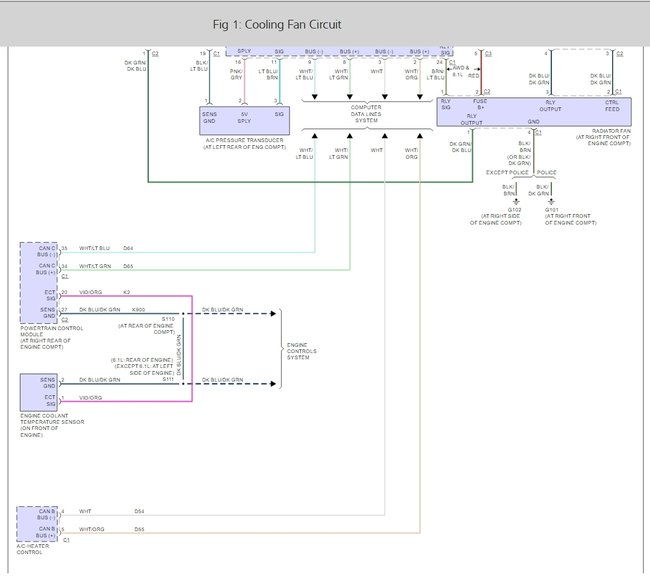Screen dimensions: 650x587
Task: Click splice label S111
Action: pos(168,379)
